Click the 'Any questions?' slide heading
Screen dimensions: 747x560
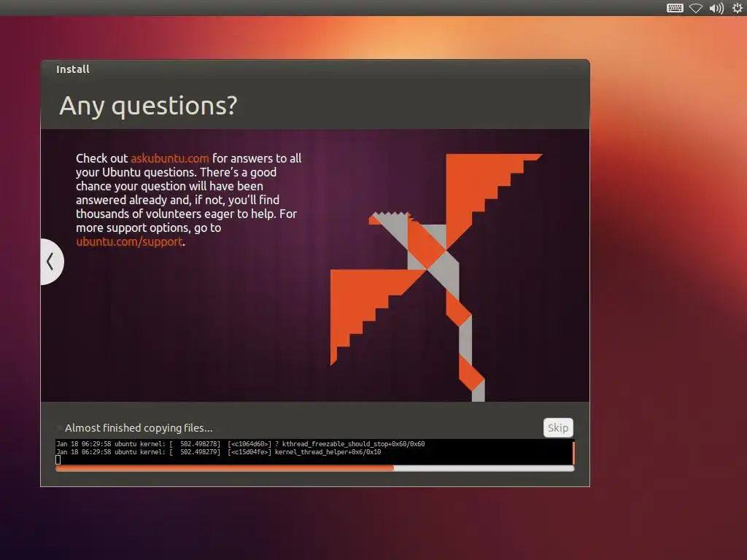click(x=148, y=106)
